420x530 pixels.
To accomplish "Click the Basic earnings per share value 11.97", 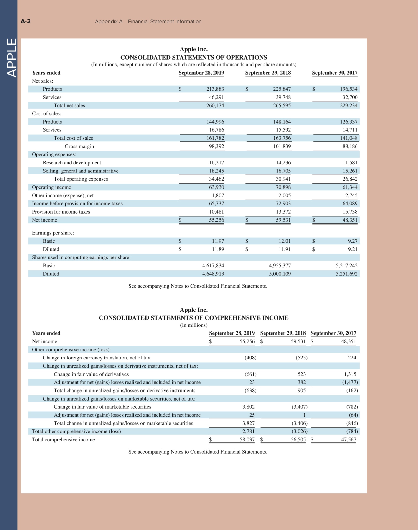I will [217, 241].
